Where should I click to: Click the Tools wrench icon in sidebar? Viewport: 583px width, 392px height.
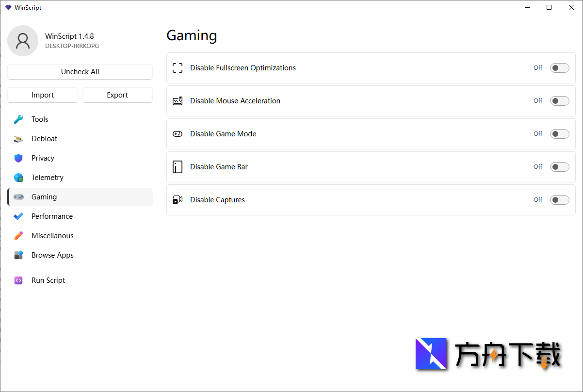tap(18, 119)
